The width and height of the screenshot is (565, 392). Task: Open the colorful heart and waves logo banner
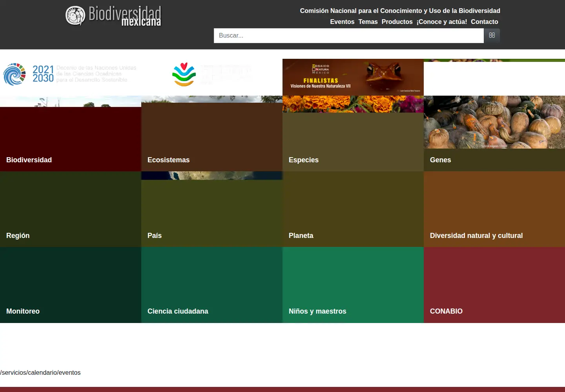[x=212, y=74]
